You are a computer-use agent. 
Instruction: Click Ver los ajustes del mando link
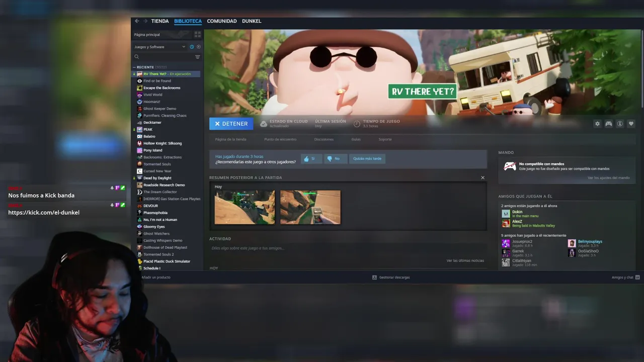pos(608,177)
